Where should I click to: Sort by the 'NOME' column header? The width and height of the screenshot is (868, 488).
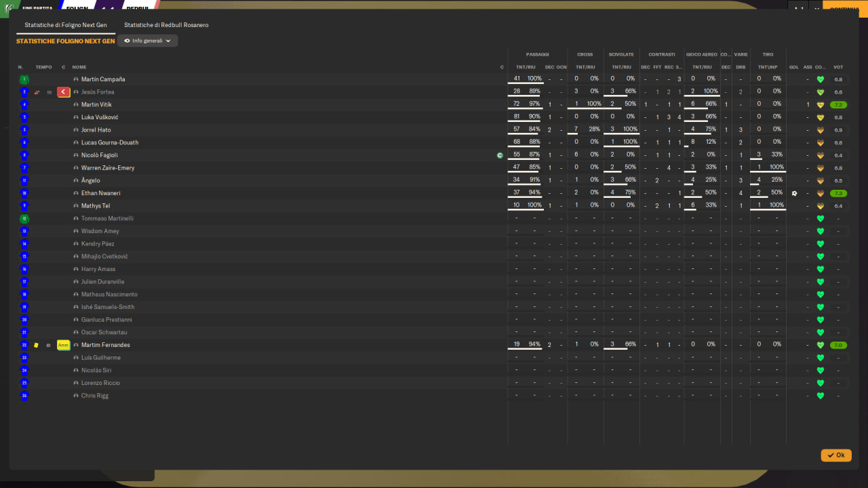click(x=79, y=67)
